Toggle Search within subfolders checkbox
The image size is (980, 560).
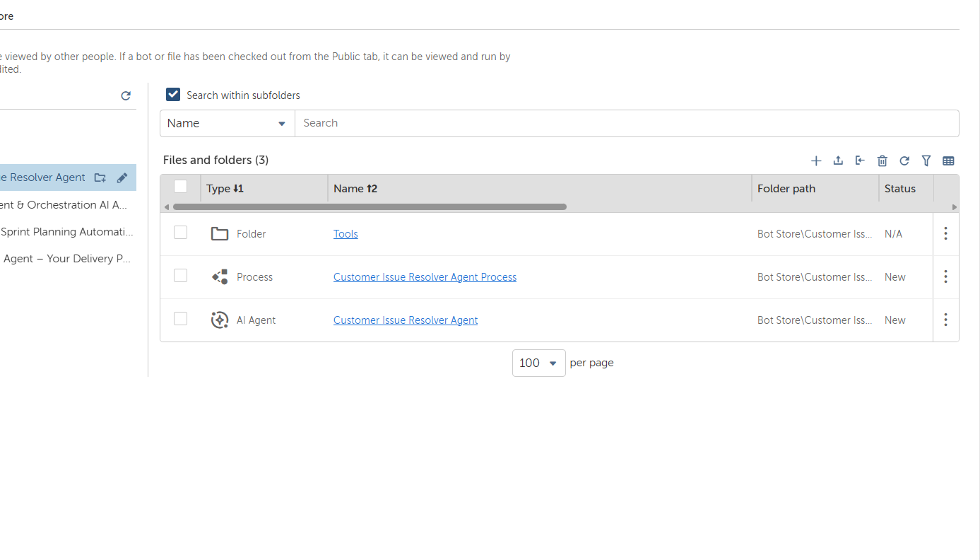(x=173, y=95)
